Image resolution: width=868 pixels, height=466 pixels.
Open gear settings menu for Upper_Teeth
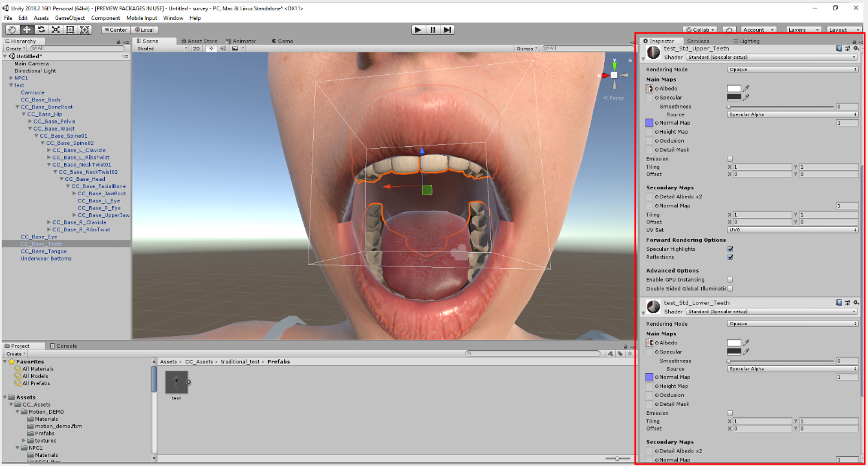coord(856,48)
